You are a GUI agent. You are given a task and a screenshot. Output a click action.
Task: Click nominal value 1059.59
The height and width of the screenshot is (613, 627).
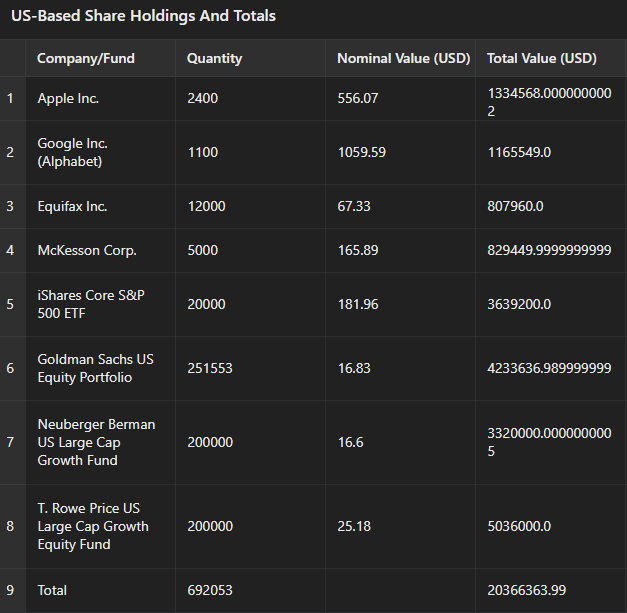[x=361, y=152]
